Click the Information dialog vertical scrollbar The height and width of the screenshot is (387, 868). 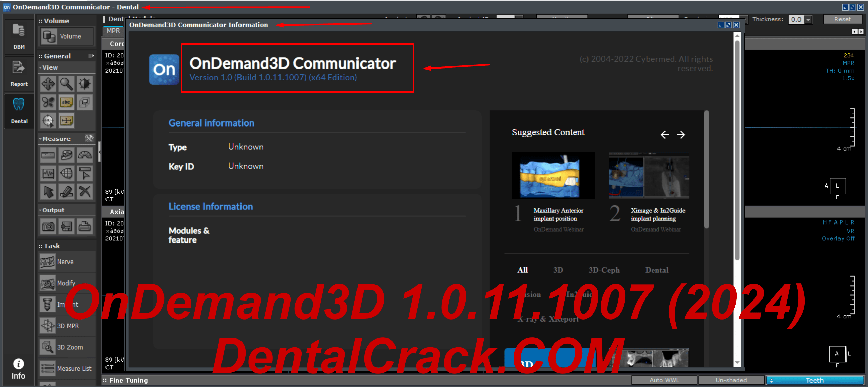click(737, 150)
